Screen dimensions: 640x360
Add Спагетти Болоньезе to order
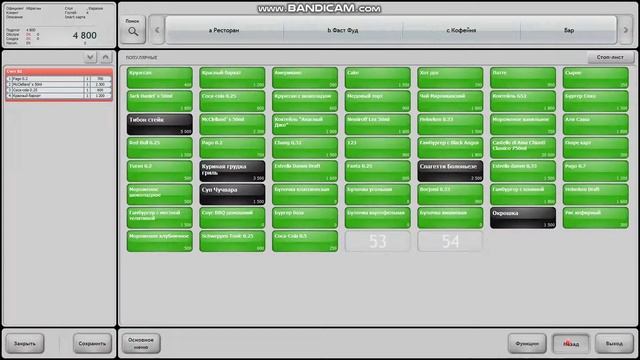point(450,171)
